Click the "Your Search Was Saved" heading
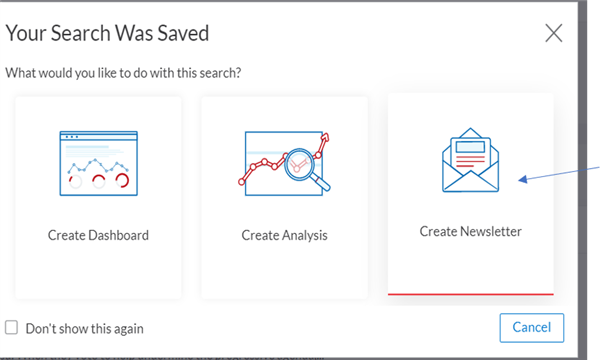The width and height of the screenshot is (600, 360). pos(107,33)
